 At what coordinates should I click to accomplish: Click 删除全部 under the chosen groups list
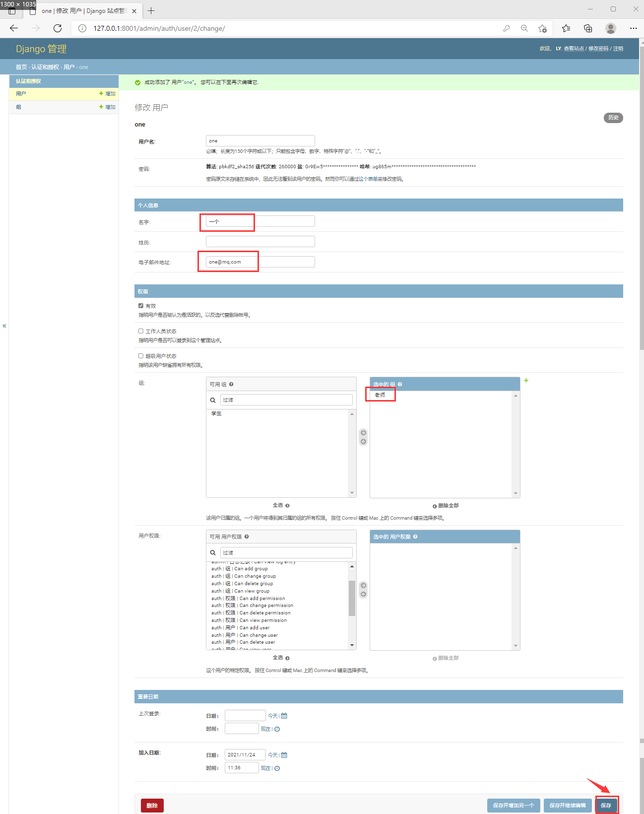click(446, 506)
